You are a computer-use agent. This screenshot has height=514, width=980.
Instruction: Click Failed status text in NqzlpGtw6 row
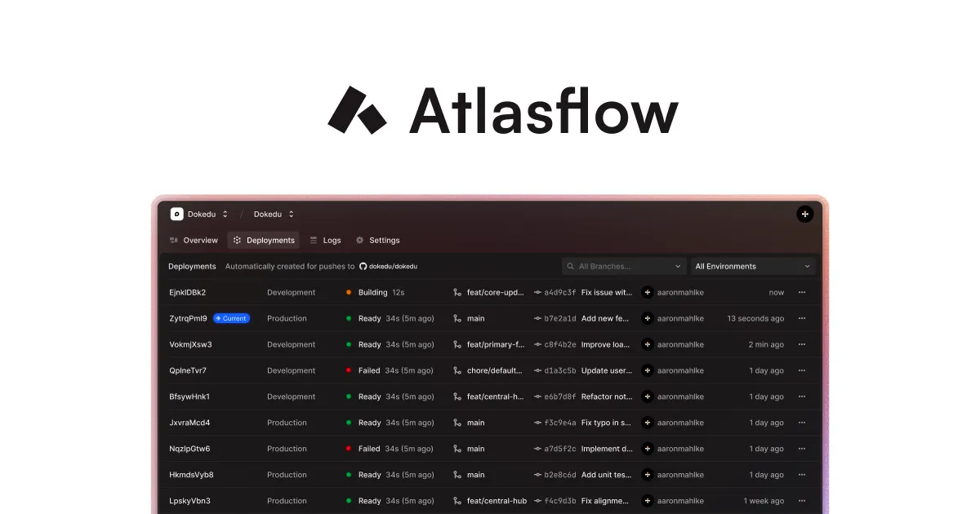pyautogui.click(x=369, y=449)
